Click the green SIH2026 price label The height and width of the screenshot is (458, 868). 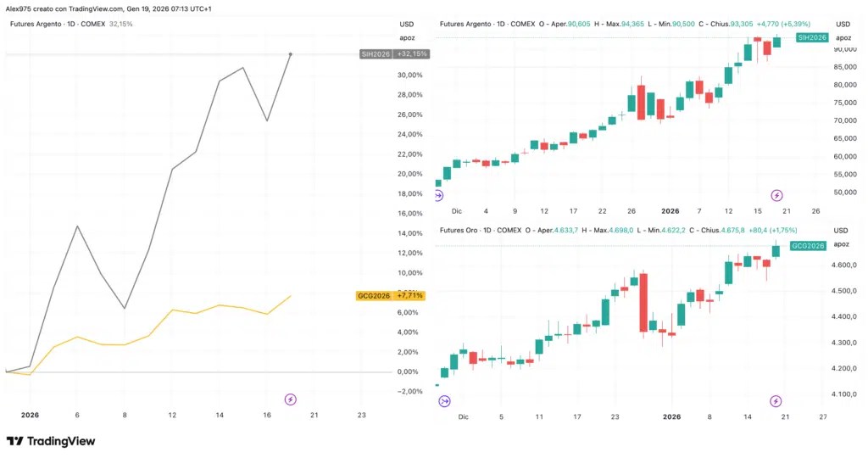pyautogui.click(x=811, y=37)
